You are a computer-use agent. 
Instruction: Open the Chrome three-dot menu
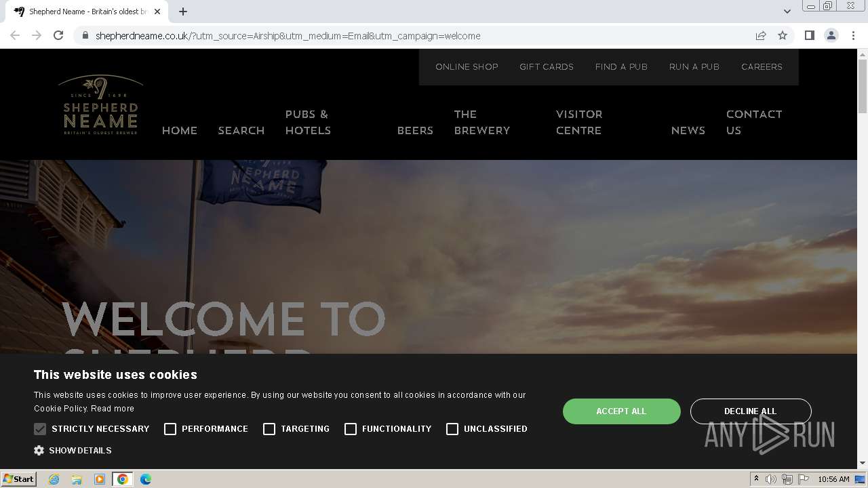(x=853, y=35)
